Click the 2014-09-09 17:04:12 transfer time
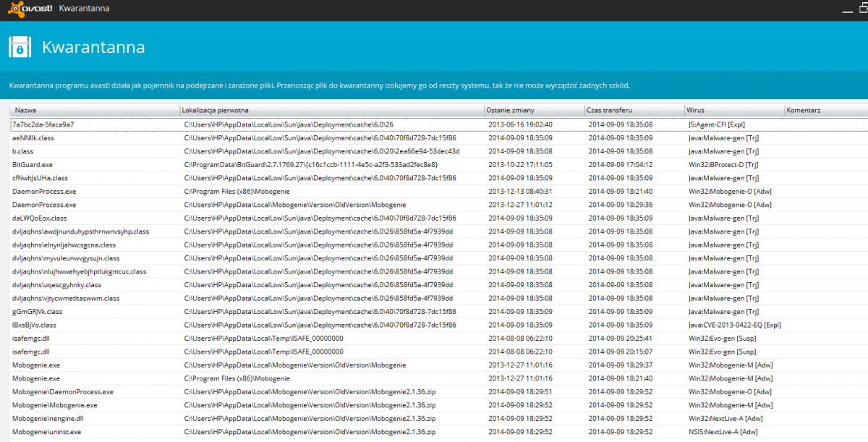The image size is (868, 442). coord(621,164)
